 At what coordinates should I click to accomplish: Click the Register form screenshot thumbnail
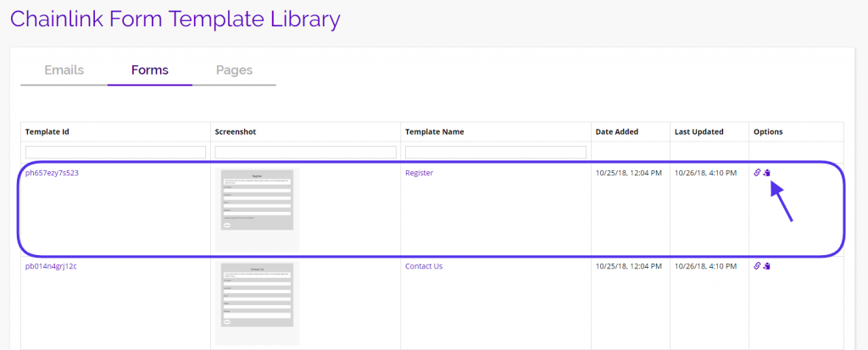[258, 209]
